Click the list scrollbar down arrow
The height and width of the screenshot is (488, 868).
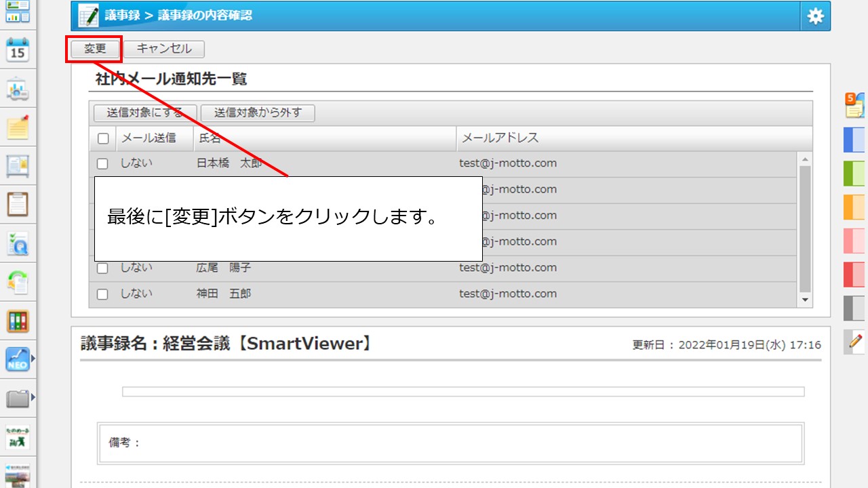click(805, 300)
